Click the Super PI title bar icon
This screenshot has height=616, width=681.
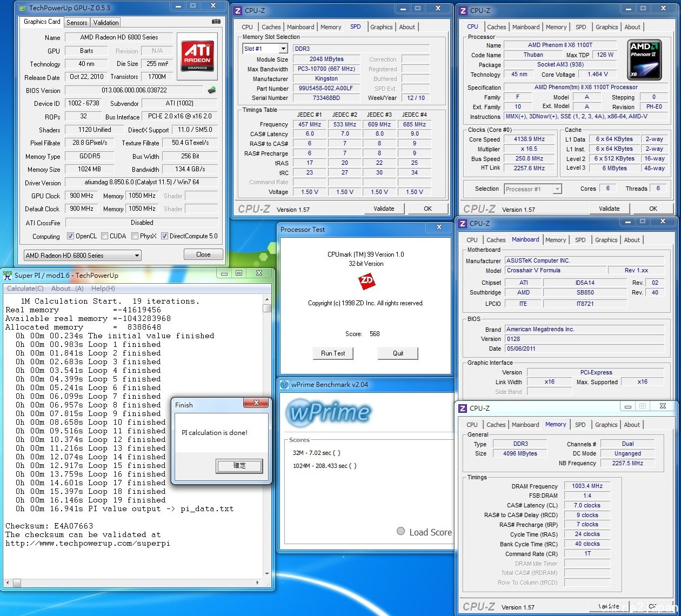pyautogui.click(x=8, y=274)
